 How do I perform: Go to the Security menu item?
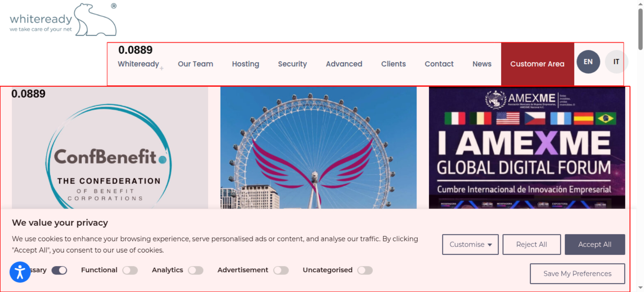point(292,64)
